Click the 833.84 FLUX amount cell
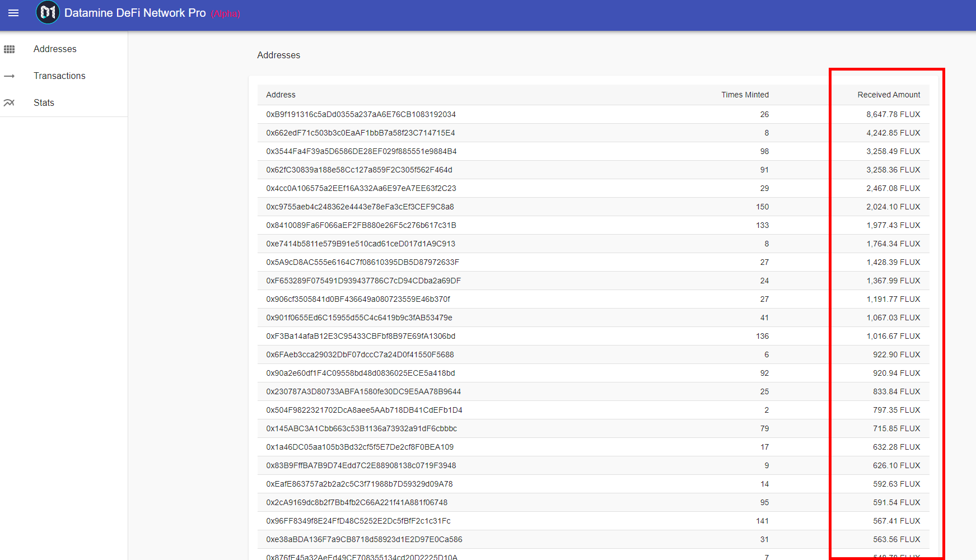Image resolution: width=976 pixels, height=560 pixels. pyautogui.click(x=896, y=391)
